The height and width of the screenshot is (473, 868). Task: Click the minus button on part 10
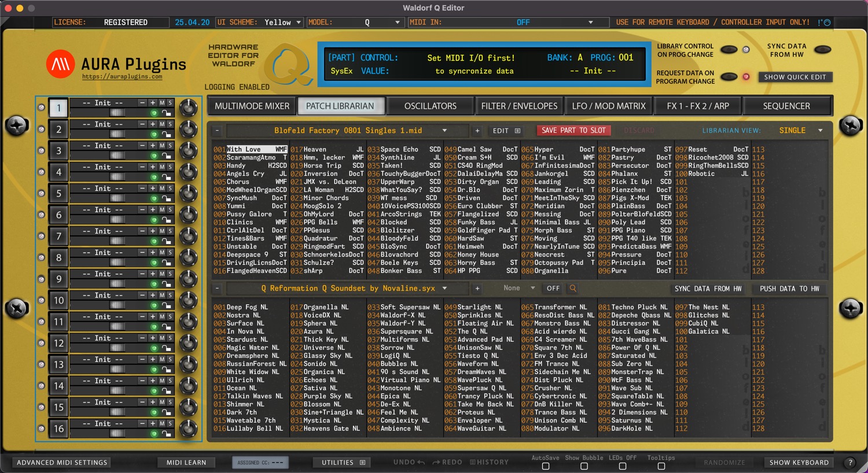(142, 295)
